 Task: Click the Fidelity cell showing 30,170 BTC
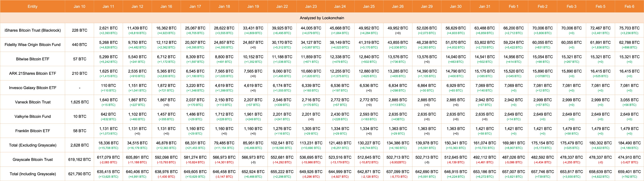tap(282, 45)
